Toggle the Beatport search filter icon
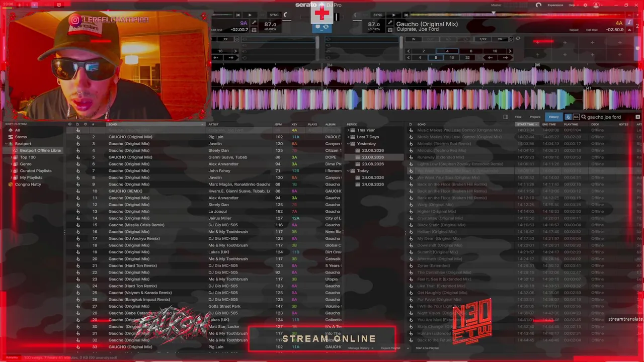This screenshot has width=644, height=362. point(568,117)
